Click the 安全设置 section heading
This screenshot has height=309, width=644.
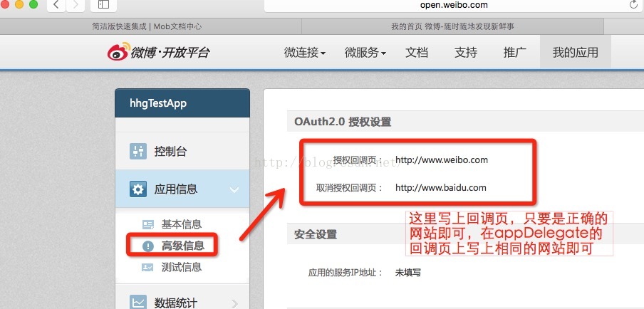tap(316, 234)
